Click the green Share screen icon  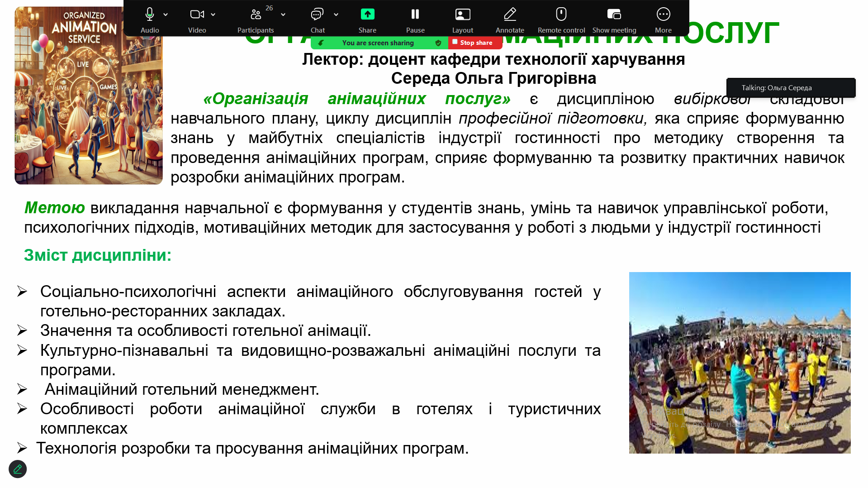tap(367, 15)
